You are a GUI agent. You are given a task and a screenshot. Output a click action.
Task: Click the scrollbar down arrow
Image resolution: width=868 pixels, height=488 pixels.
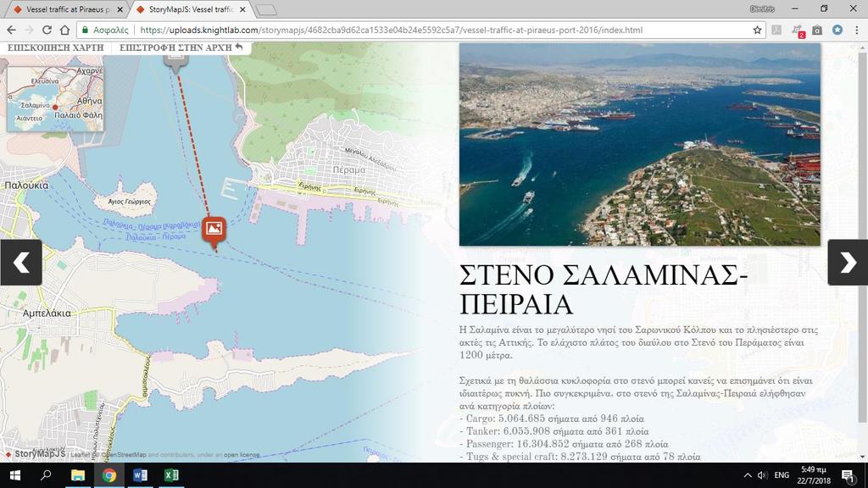coord(863,457)
